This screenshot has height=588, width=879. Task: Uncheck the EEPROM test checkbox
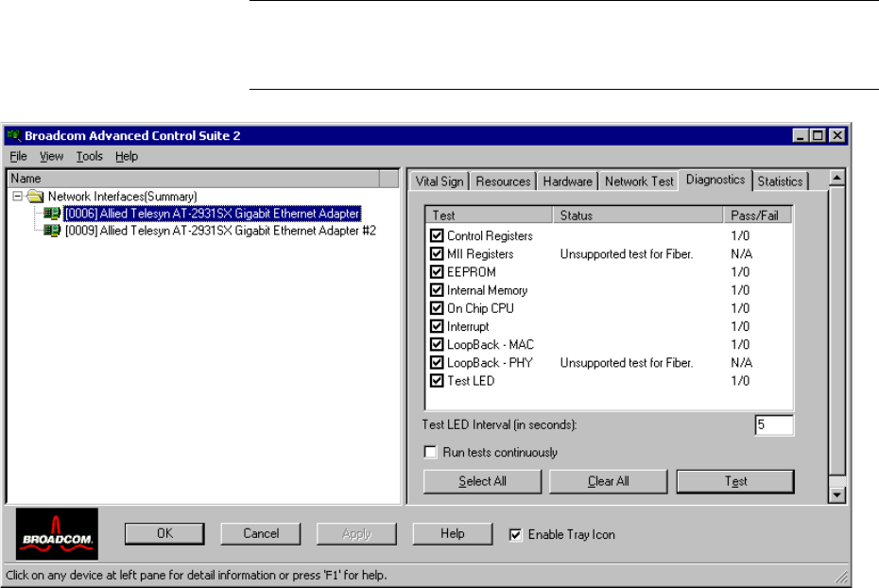(x=437, y=272)
